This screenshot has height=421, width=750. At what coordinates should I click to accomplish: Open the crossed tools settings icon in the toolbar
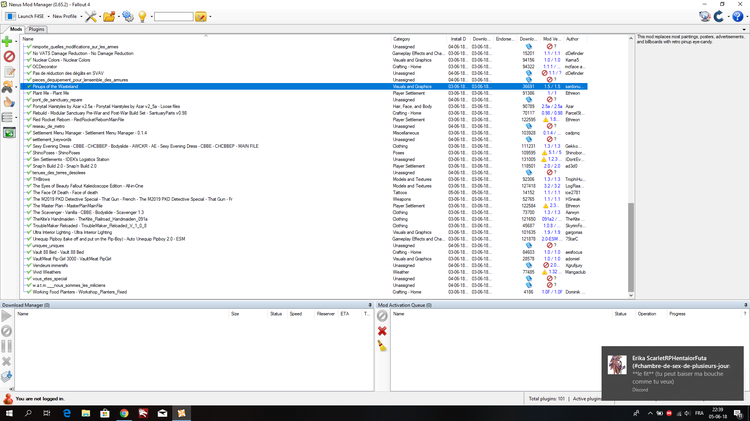[90, 17]
